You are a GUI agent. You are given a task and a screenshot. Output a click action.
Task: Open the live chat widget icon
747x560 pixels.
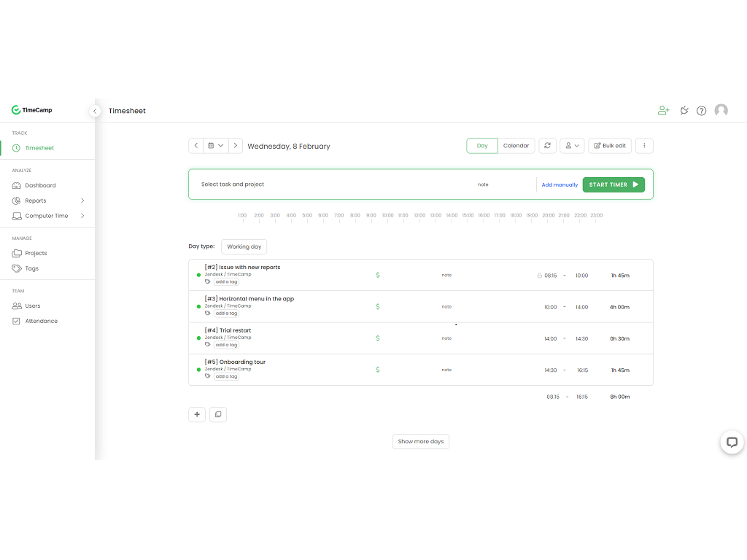click(732, 442)
